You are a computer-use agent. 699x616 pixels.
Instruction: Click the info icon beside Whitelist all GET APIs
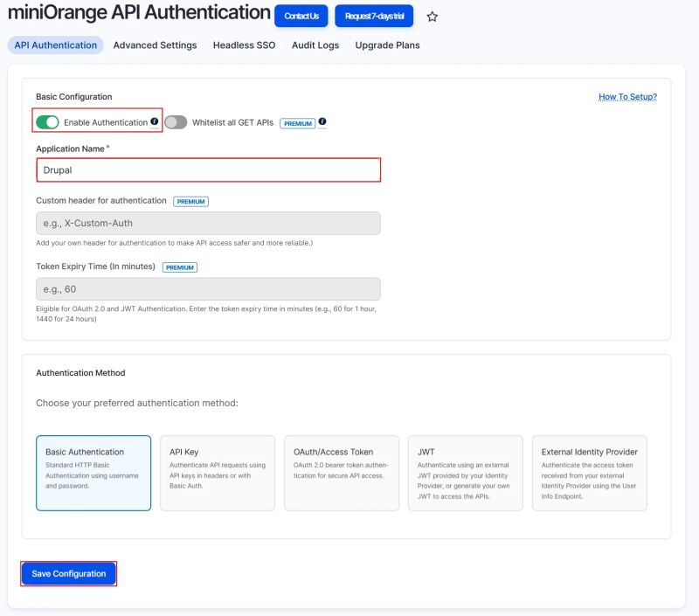coord(322,123)
